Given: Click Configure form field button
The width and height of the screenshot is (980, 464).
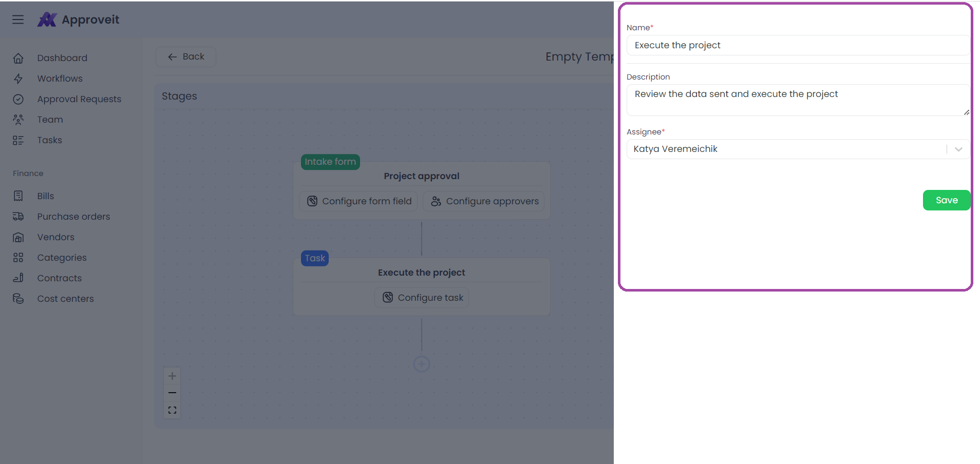Looking at the screenshot, I should click(359, 201).
